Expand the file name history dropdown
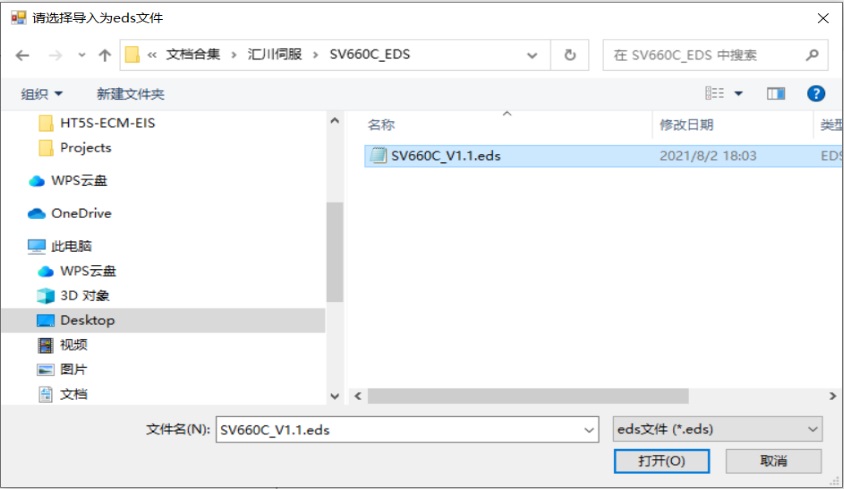Screen dimensions: 844x489 (589, 429)
